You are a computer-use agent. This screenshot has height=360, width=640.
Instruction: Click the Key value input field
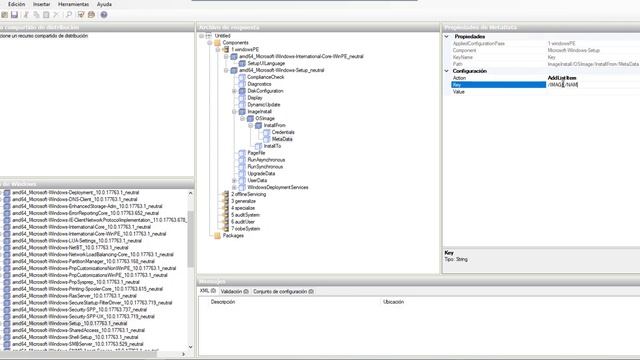tap(593, 85)
